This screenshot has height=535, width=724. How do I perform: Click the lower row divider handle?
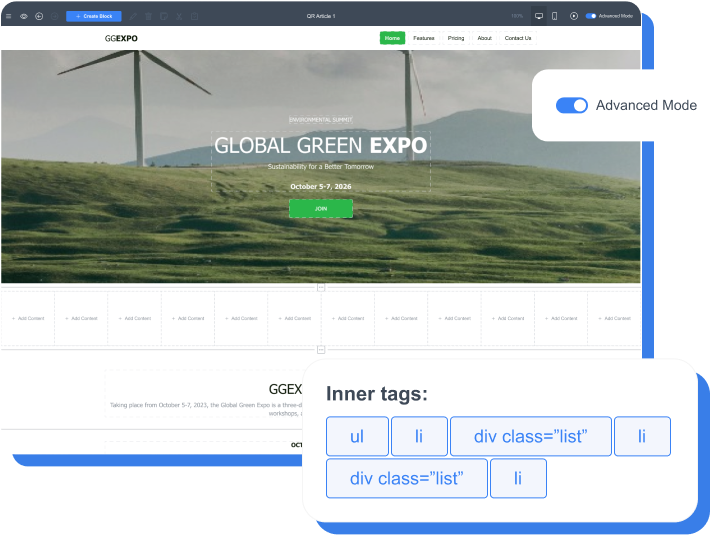[321, 349]
